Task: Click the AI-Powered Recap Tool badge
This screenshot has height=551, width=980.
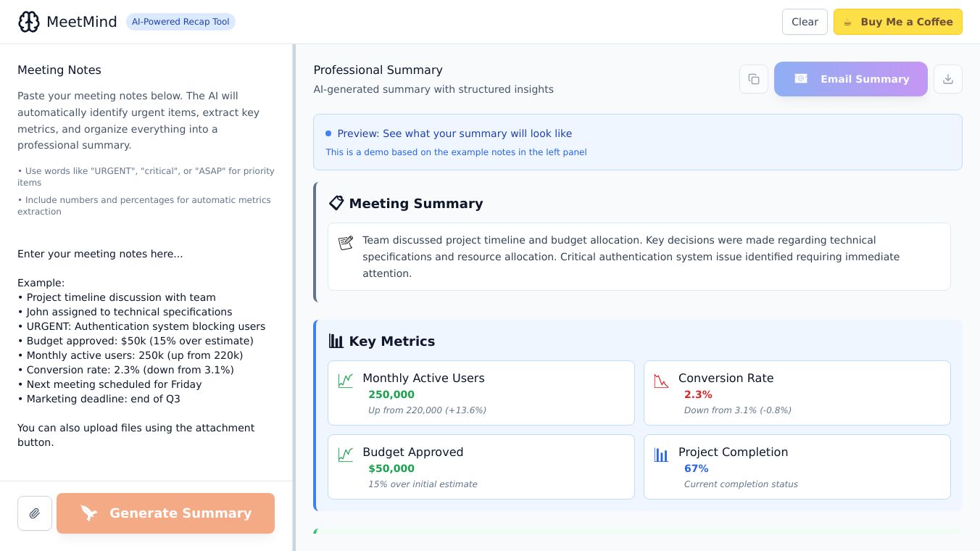Action: tap(180, 22)
